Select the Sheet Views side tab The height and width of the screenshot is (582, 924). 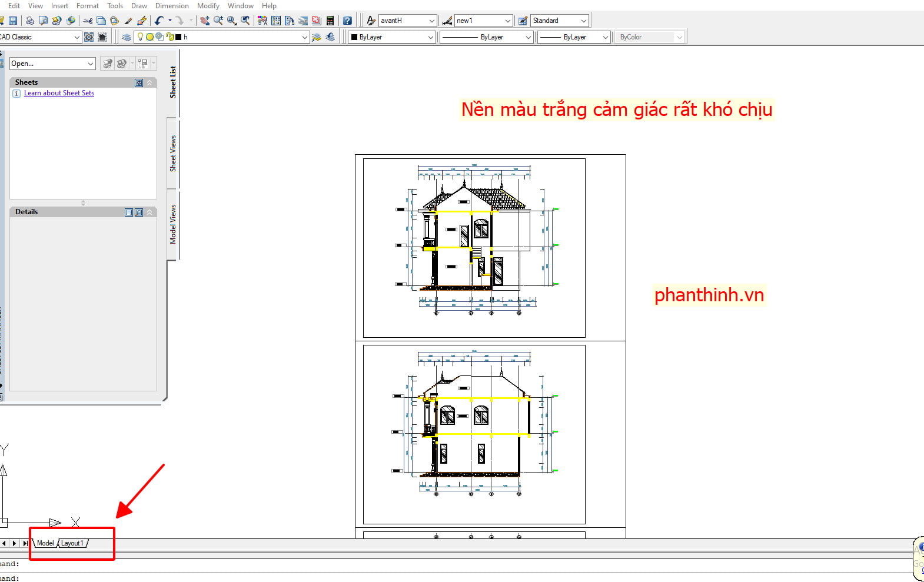point(173,154)
